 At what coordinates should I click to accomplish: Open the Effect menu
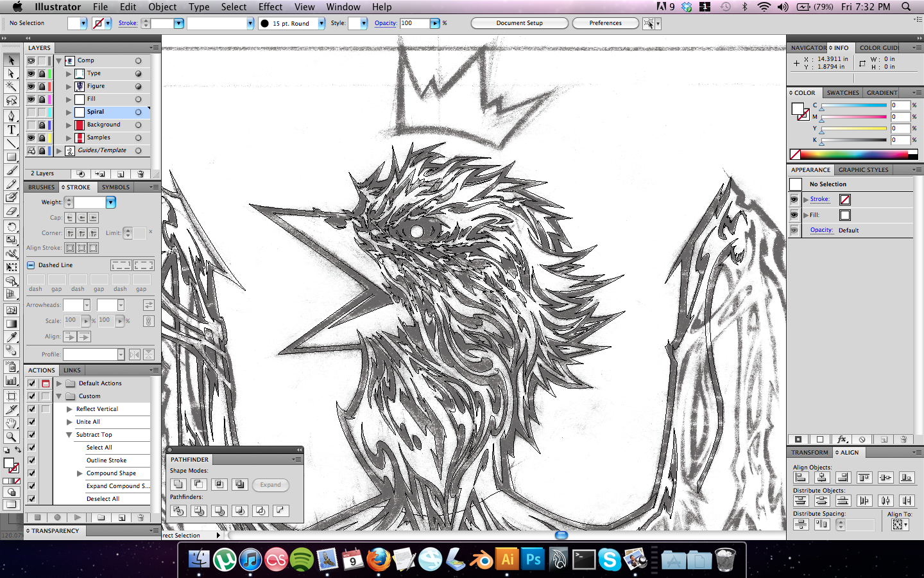(x=270, y=7)
